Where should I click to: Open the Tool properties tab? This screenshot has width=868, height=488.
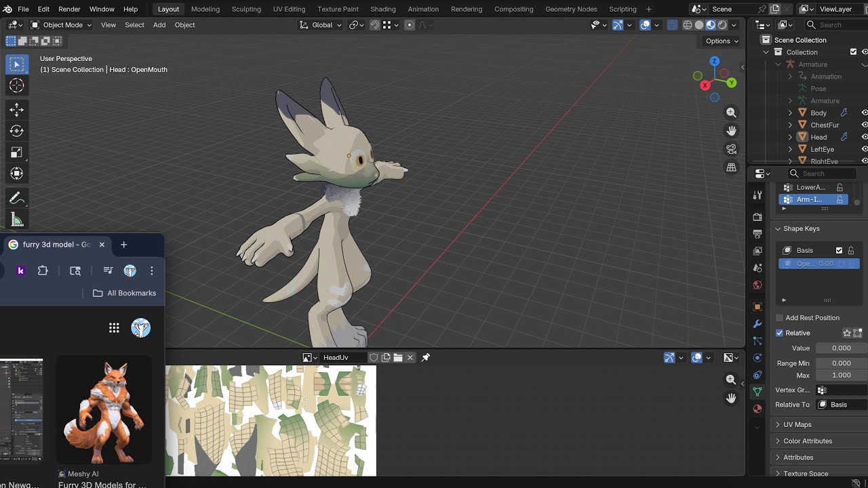[x=757, y=195]
